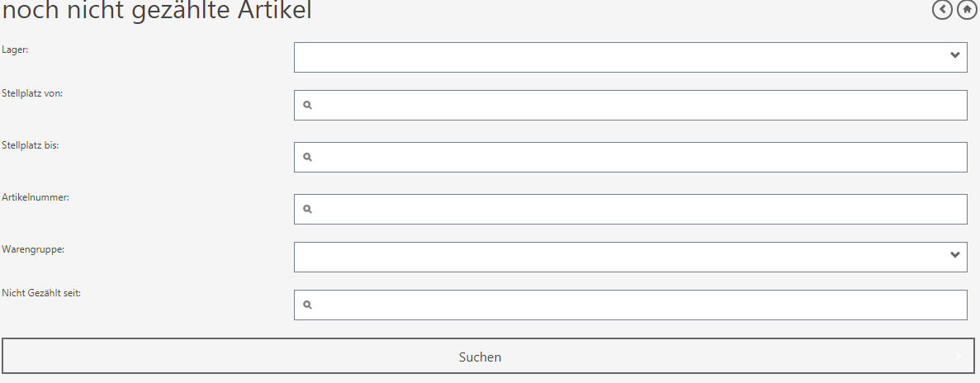Click the Lager label
Viewport: 980px width, 383px height.
[15, 49]
